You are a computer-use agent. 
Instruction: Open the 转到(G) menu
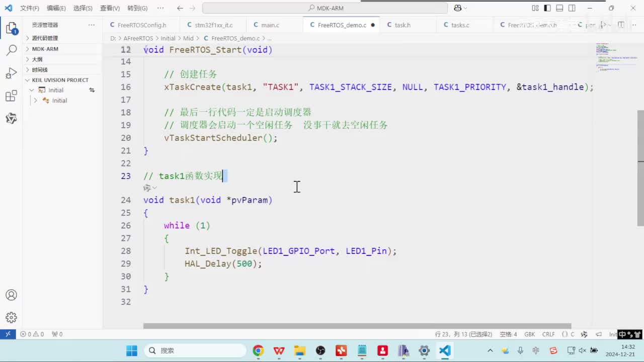click(137, 8)
